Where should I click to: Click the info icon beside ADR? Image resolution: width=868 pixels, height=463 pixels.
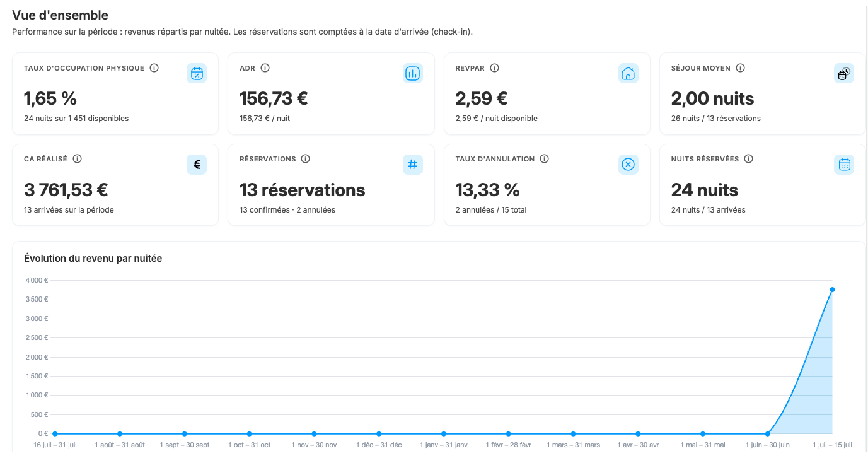point(265,68)
